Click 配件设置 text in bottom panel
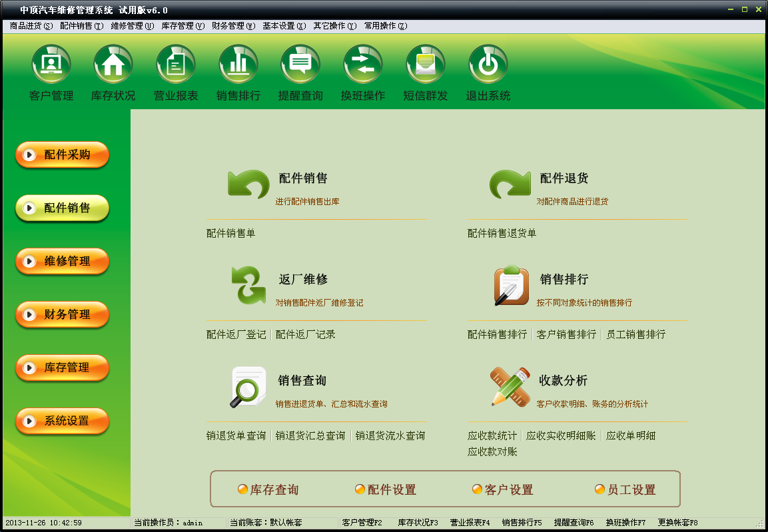768x532 pixels. (x=392, y=489)
